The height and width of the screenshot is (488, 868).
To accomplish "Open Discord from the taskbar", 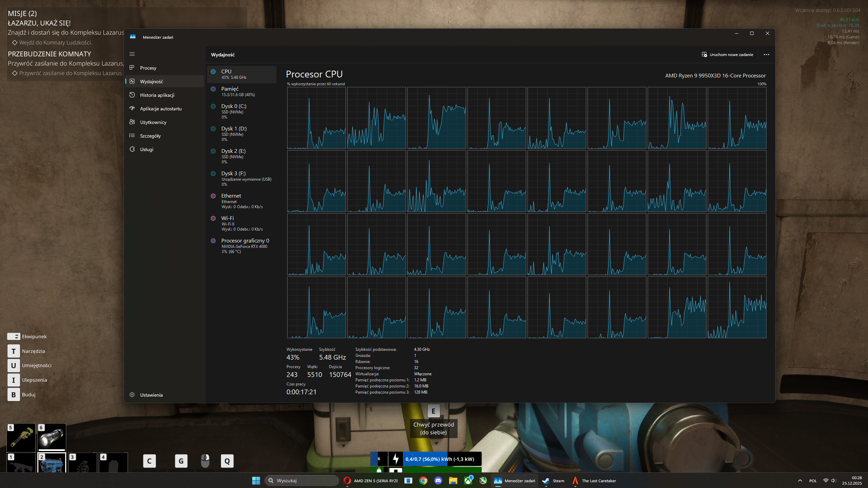I will [438, 481].
